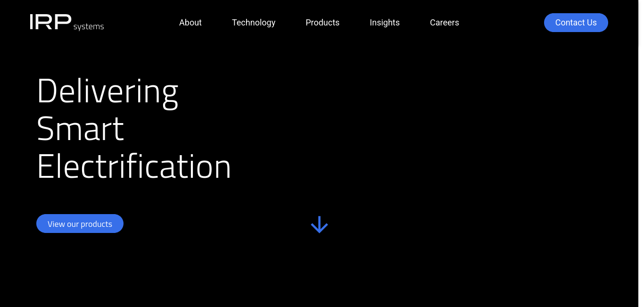
Task: Open the Careers page link
Action: [x=444, y=23]
